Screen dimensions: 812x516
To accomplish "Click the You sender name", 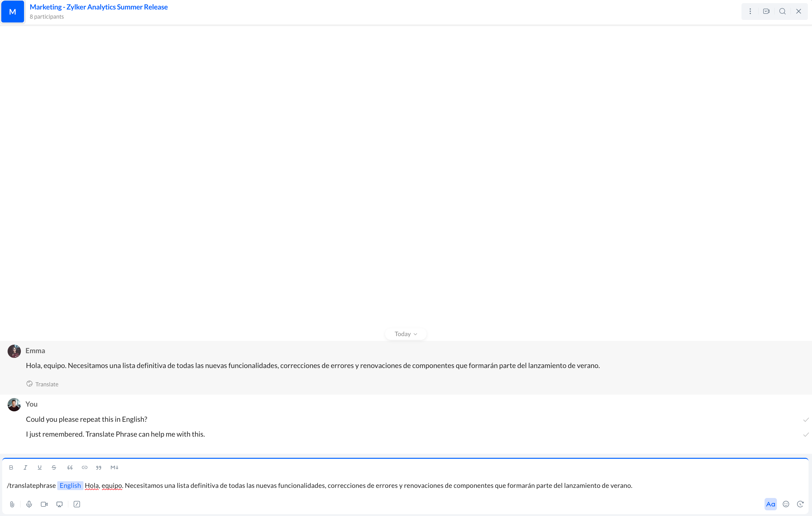I will [x=31, y=404].
